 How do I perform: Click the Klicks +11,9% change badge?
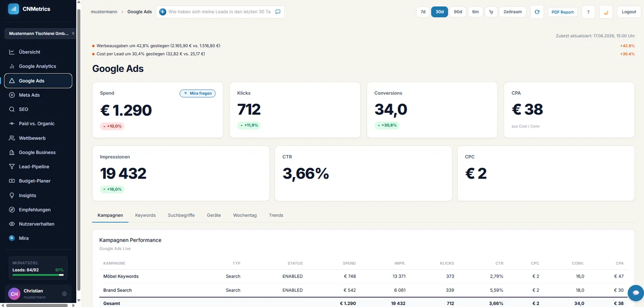point(249,125)
